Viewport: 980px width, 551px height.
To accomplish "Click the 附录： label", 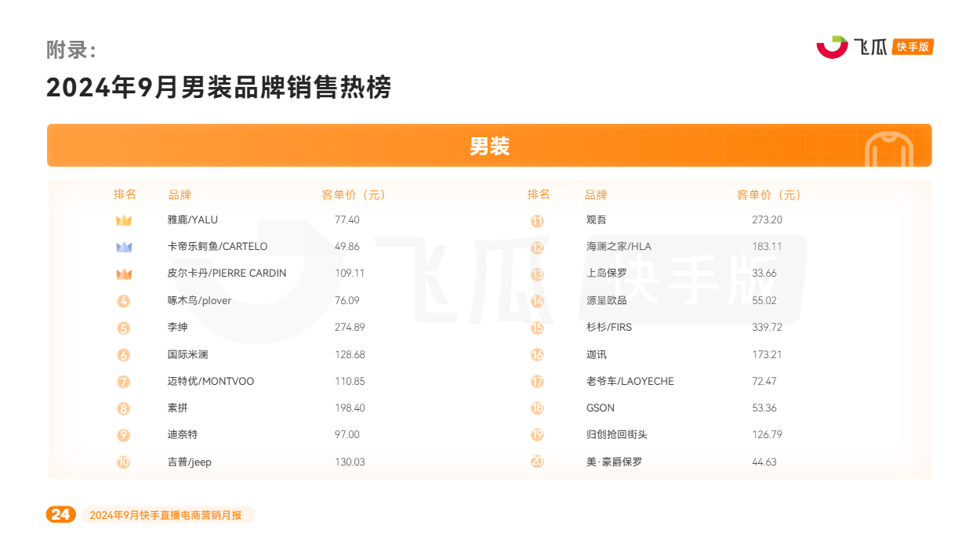I will pos(71,50).
